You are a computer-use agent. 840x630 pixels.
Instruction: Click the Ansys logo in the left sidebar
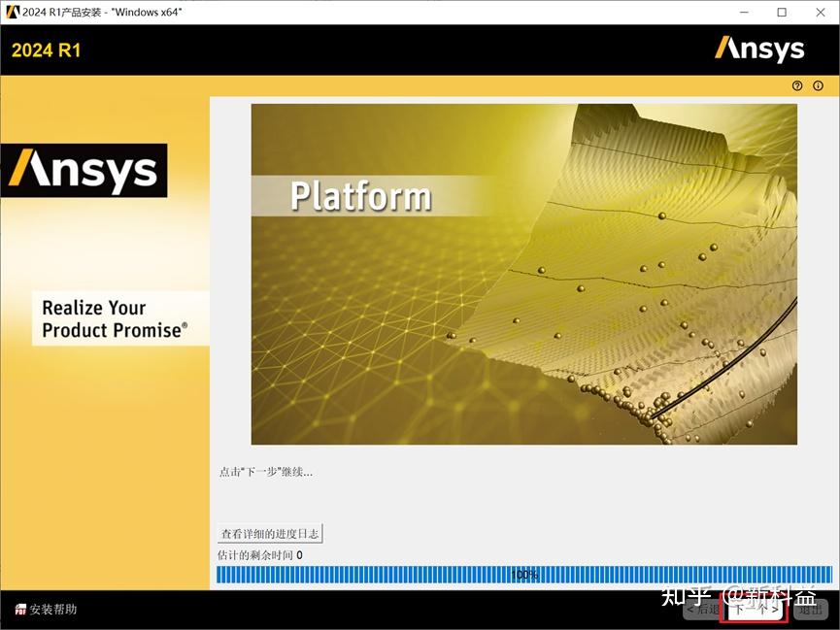coord(86,170)
